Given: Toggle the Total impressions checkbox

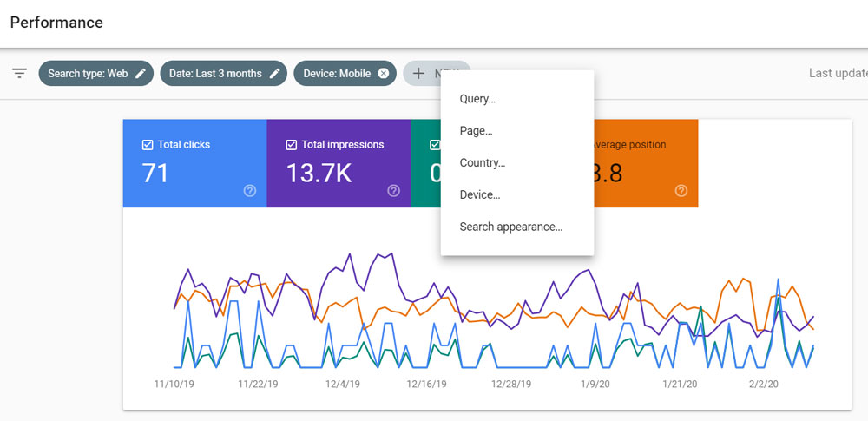Looking at the screenshot, I should (x=291, y=145).
